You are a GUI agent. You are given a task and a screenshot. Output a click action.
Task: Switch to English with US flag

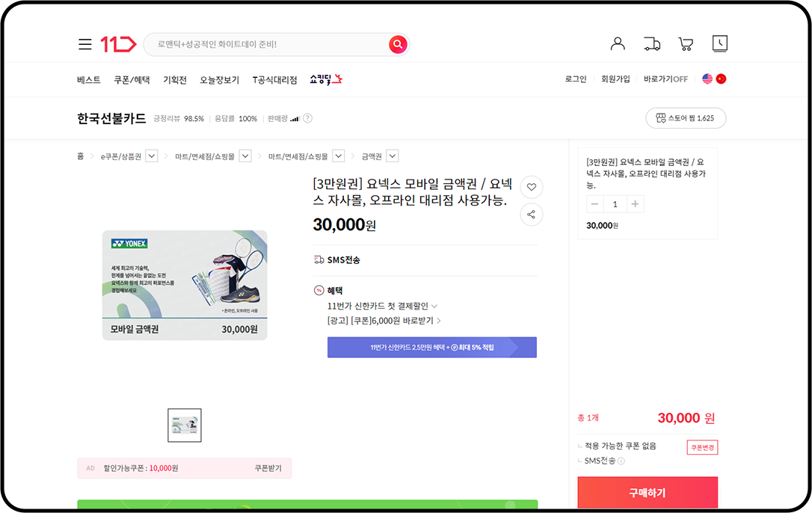pos(707,79)
